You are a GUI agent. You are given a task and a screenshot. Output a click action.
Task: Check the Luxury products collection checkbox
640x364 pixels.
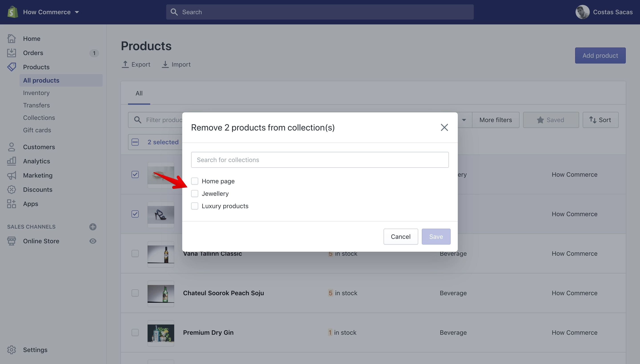point(194,206)
